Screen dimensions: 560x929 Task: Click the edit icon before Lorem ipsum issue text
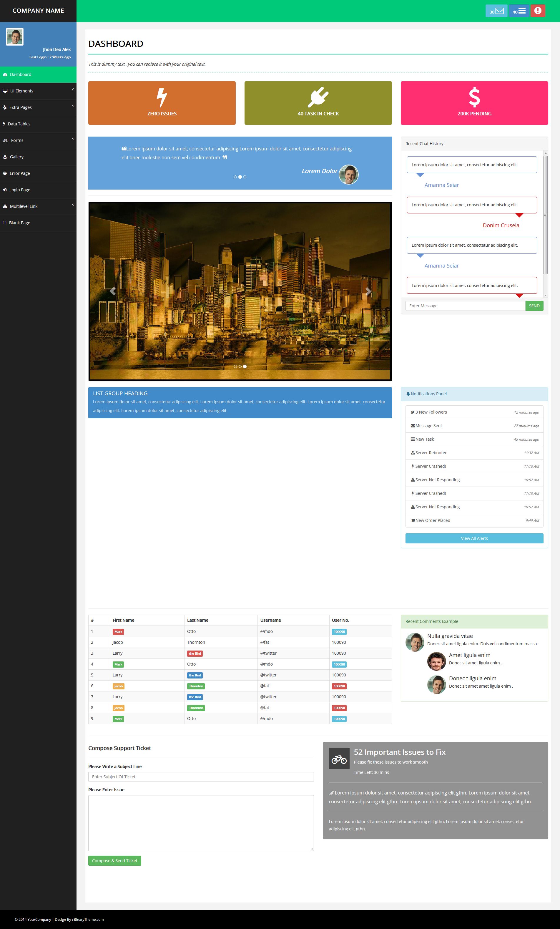331,793
